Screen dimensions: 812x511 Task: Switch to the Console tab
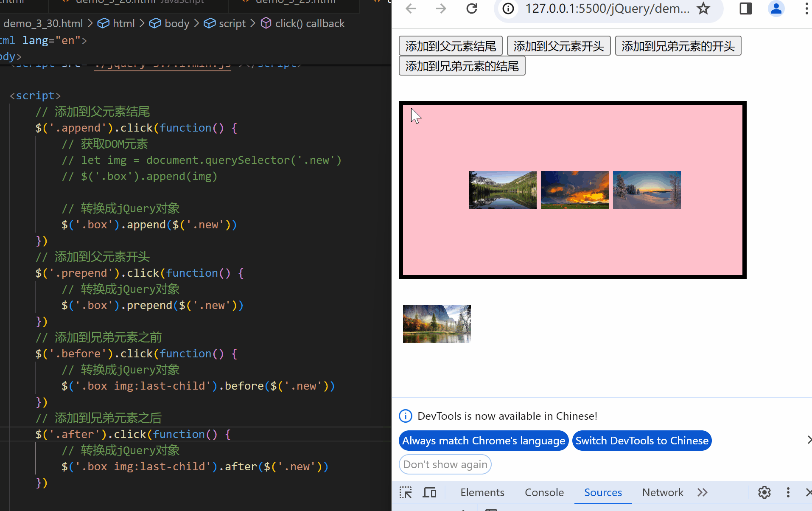pyautogui.click(x=544, y=492)
